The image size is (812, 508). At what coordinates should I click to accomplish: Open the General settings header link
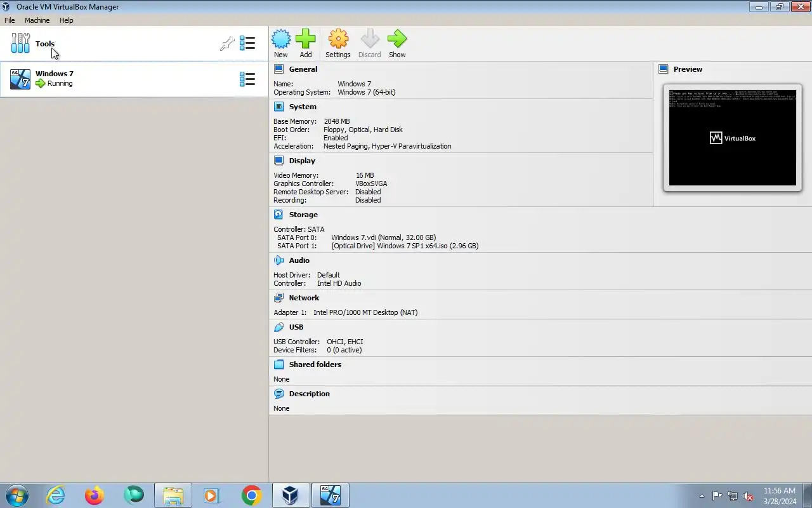(303, 69)
